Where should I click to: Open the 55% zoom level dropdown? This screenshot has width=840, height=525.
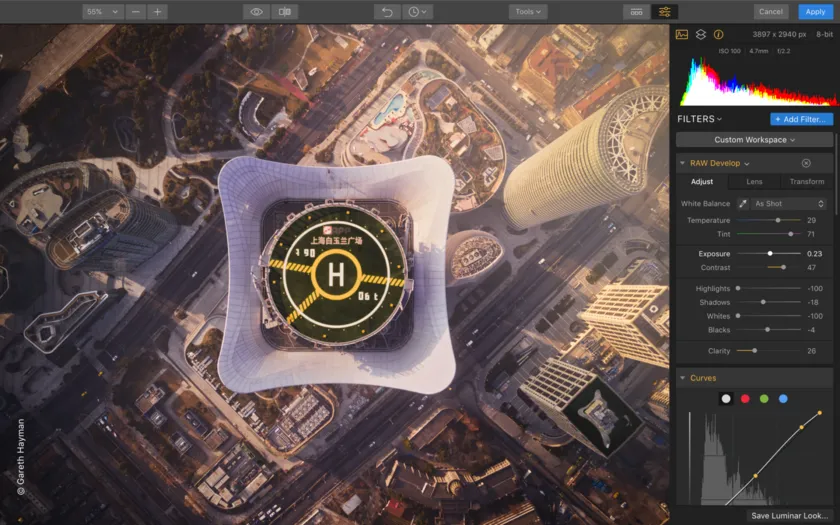click(102, 12)
